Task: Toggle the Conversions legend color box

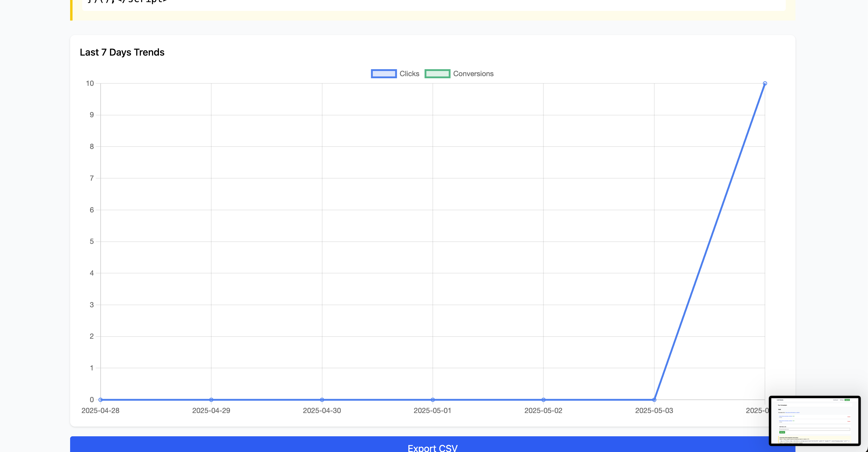Action: tap(437, 74)
